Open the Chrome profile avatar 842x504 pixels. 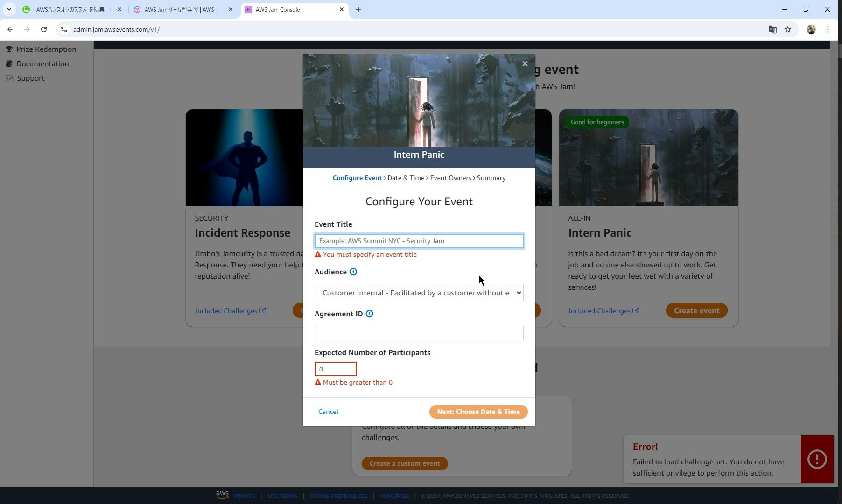(x=811, y=29)
